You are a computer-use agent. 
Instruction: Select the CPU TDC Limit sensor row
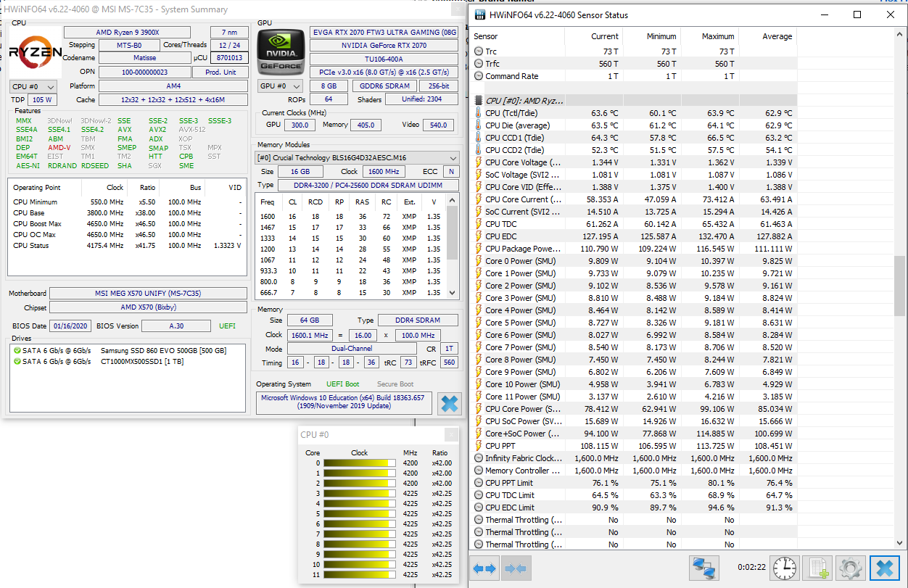(635, 495)
